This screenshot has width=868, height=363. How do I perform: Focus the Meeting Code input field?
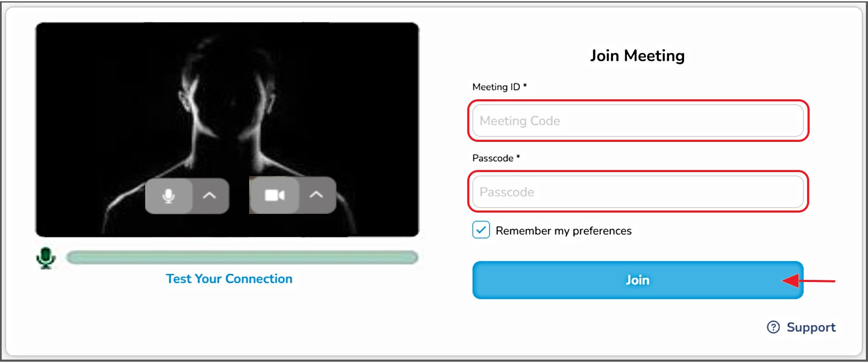click(x=638, y=121)
